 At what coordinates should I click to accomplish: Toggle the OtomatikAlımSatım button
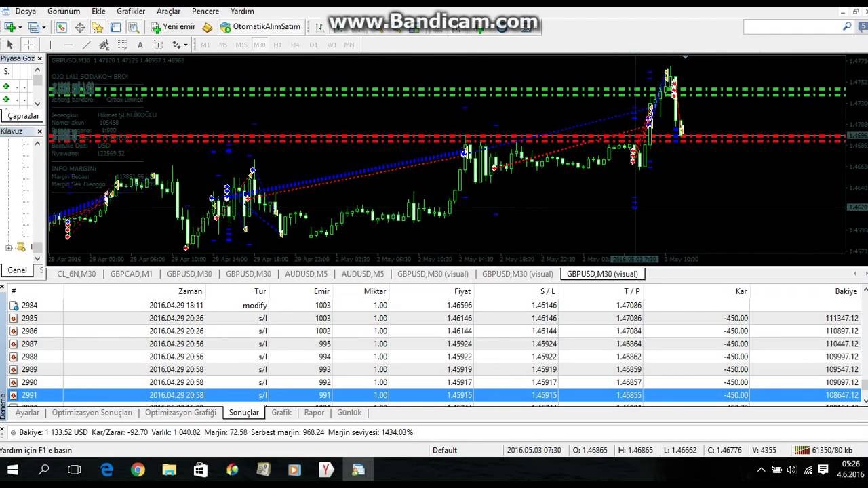[260, 27]
